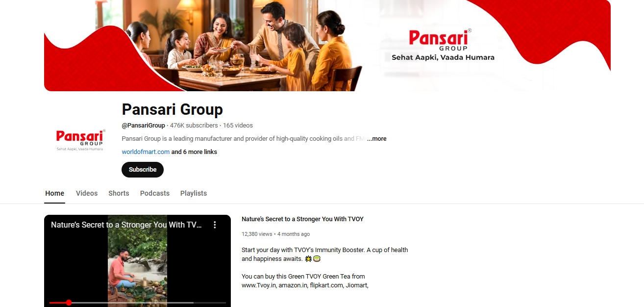Click the Pansari Group channel avatar logo
This screenshot has width=644, height=307.
(80, 140)
